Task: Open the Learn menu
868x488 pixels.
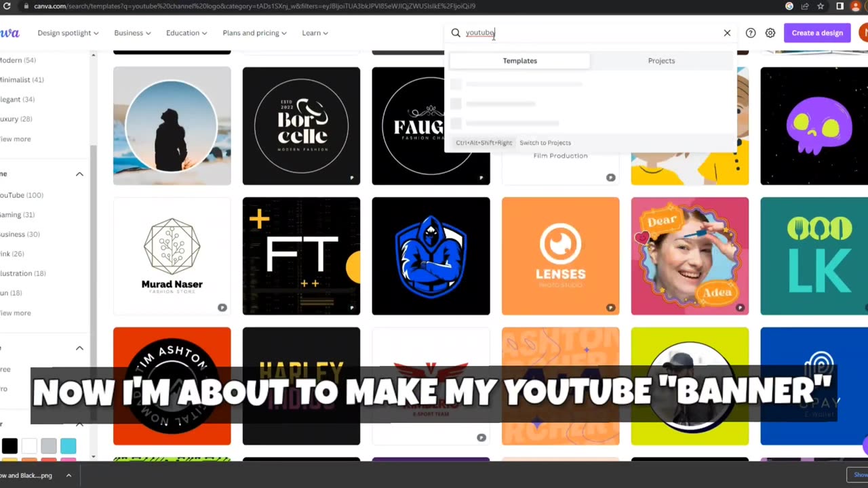Action: [315, 33]
